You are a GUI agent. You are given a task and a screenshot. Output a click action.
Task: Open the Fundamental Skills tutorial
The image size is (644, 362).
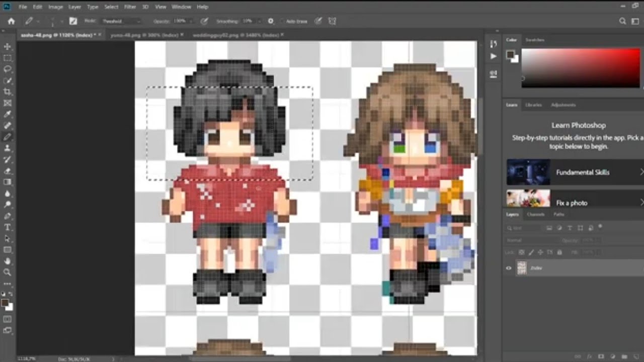pos(574,172)
